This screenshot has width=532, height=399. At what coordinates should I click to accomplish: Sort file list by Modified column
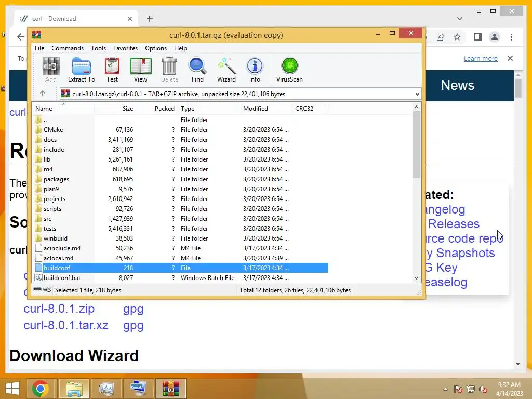point(265,108)
